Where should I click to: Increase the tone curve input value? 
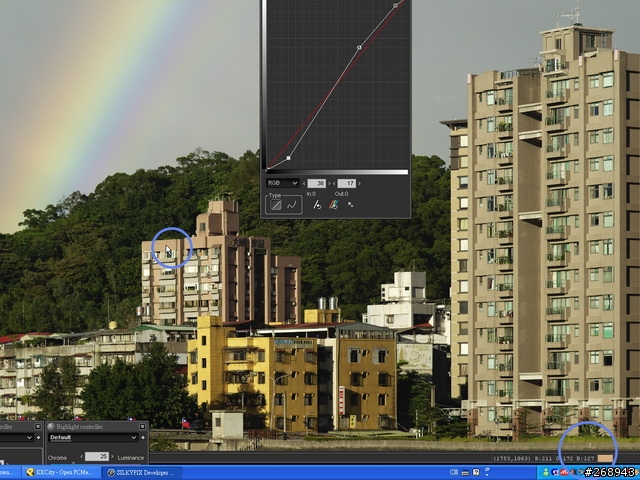(329, 184)
